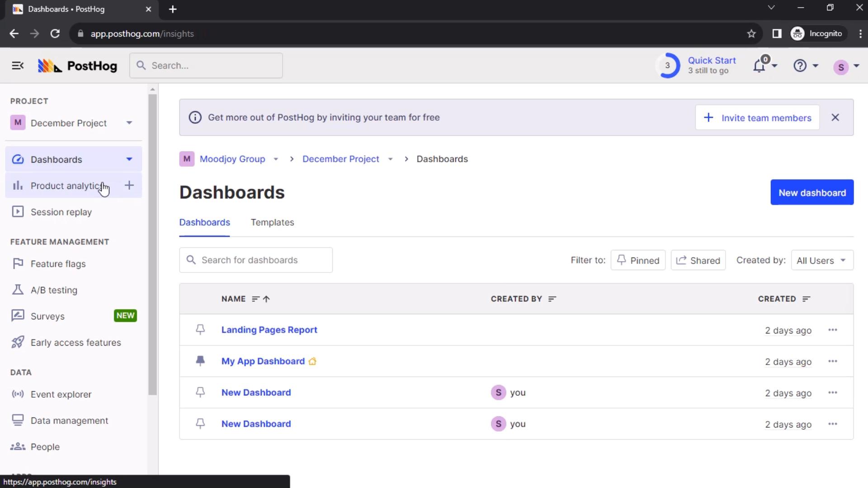The width and height of the screenshot is (868, 488).
Task: Click on Landing Pages Report link
Action: [x=269, y=329]
